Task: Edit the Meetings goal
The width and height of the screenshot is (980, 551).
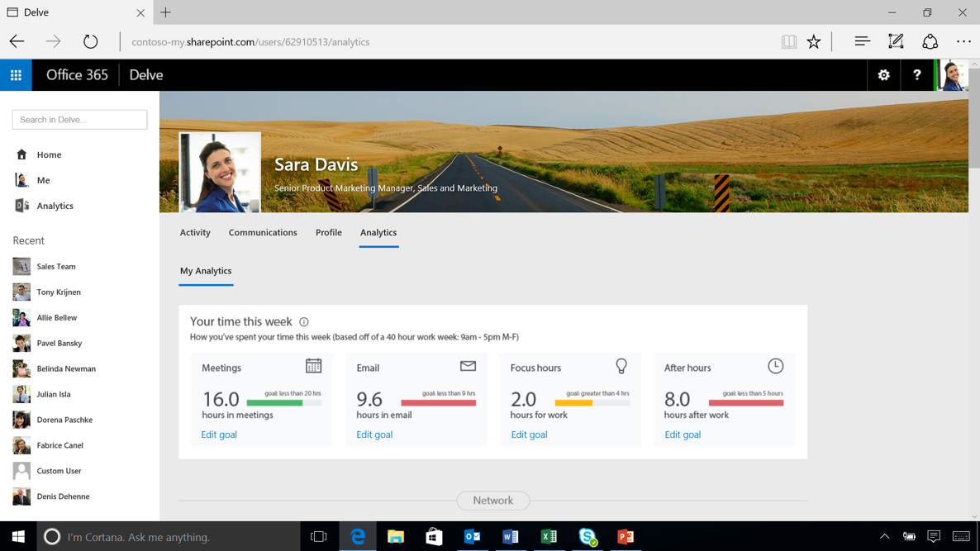Action: click(218, 434)
